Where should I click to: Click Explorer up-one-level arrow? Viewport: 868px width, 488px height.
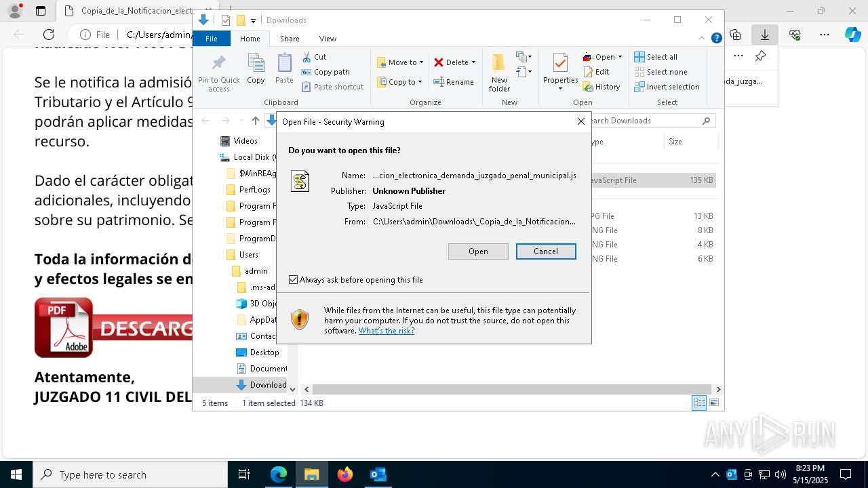tap(255, 121)
